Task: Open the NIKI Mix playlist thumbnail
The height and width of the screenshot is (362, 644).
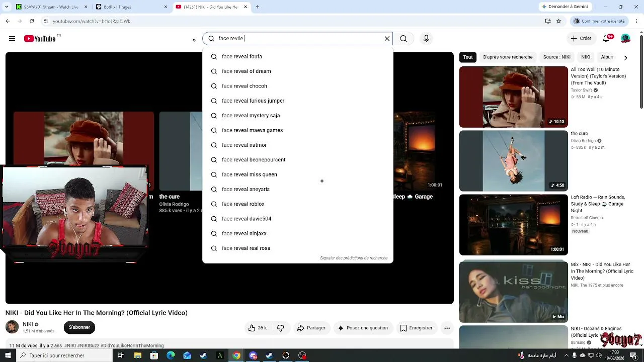Action: click(513, 292)
